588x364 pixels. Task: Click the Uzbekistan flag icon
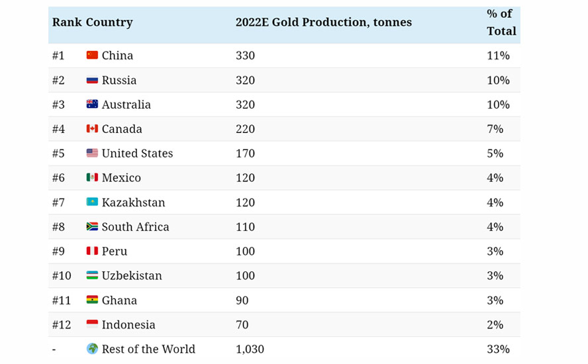[x=92, y=276]
